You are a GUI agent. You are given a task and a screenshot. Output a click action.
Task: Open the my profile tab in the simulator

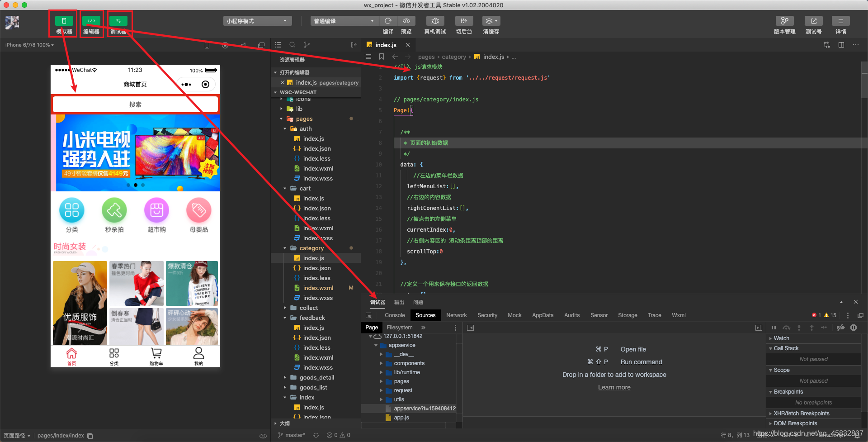point(198,356)
